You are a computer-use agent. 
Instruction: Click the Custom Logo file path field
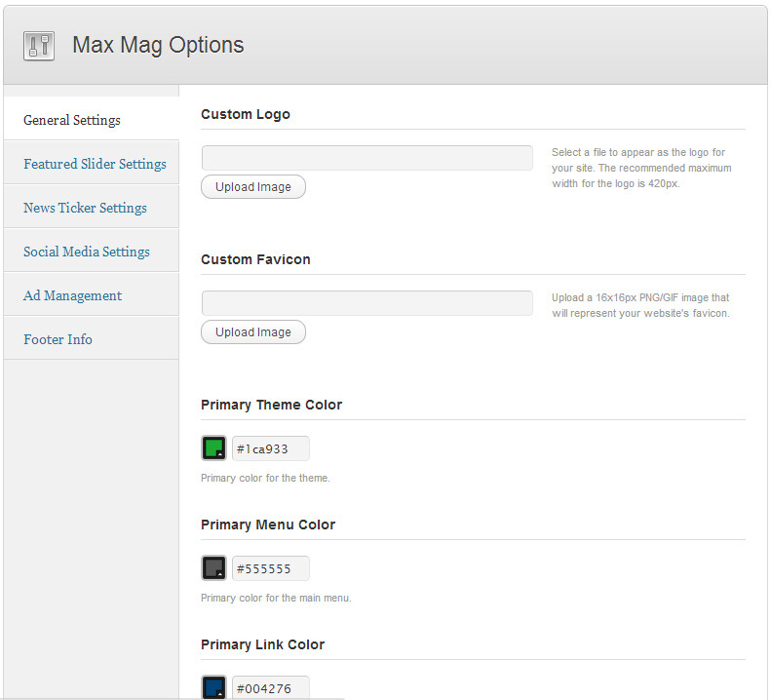(x=366, y=157)
